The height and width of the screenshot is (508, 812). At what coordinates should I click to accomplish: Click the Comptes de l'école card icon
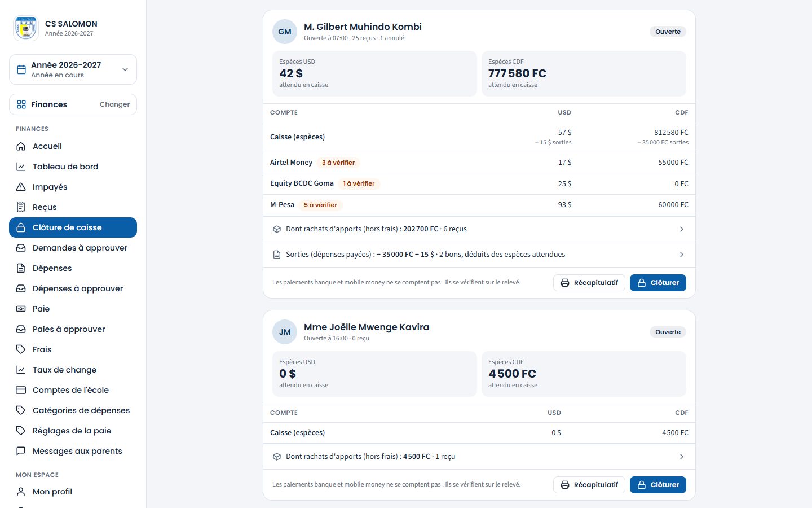[21, 390]
